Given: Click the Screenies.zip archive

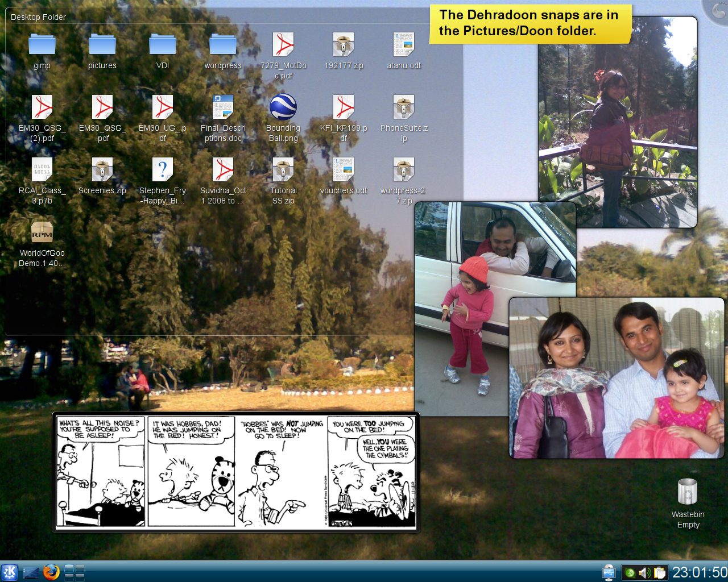Looking at the screenshot, I should (x=102, y=170).
